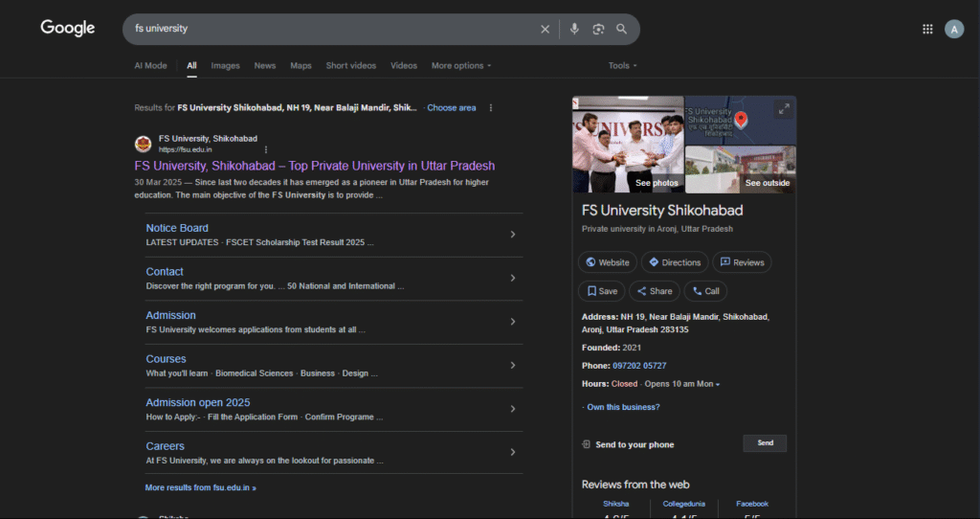
Task: Open three-dot menu beside fsu.edu.in result
Action: [x=266, y=150]
